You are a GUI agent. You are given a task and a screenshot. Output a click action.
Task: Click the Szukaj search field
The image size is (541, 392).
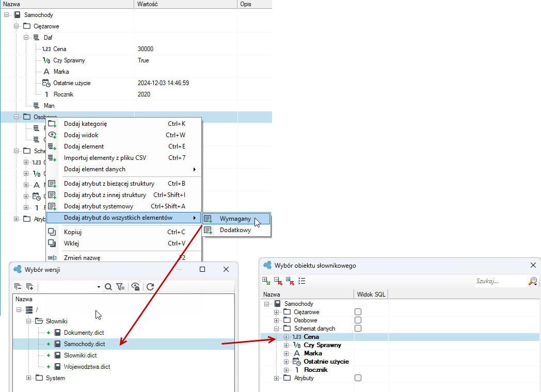(x=501, y=281)
